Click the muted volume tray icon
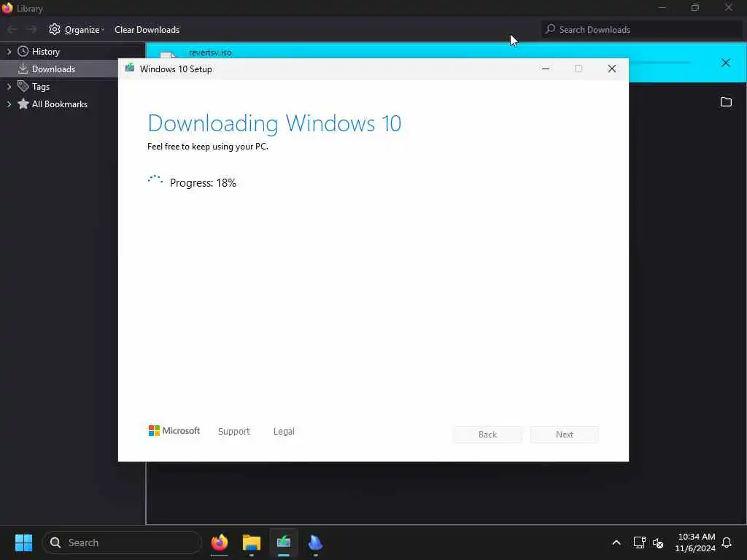The height and width of the screenshot is (560, 747). (658, 542)
